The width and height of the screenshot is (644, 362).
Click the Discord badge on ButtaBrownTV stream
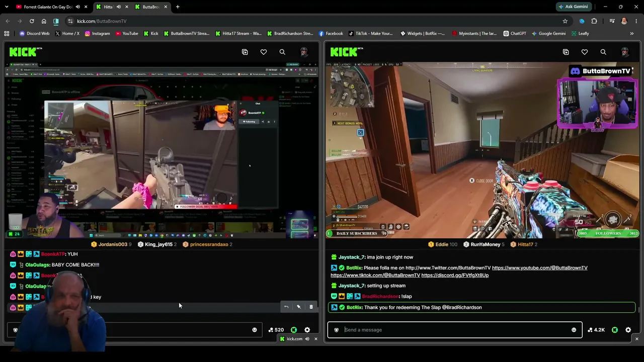(575, 71)
